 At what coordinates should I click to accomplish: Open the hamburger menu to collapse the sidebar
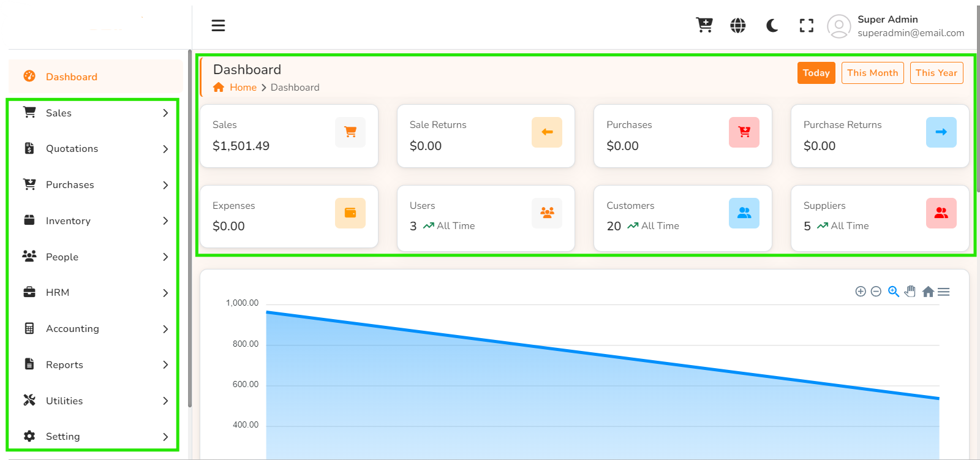point(218,25)
